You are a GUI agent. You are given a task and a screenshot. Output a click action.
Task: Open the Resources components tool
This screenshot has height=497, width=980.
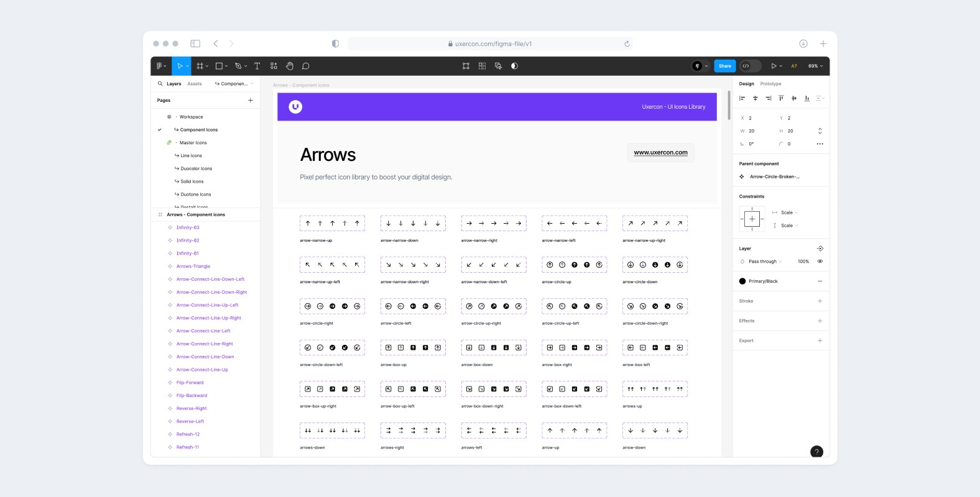[274, 66]
